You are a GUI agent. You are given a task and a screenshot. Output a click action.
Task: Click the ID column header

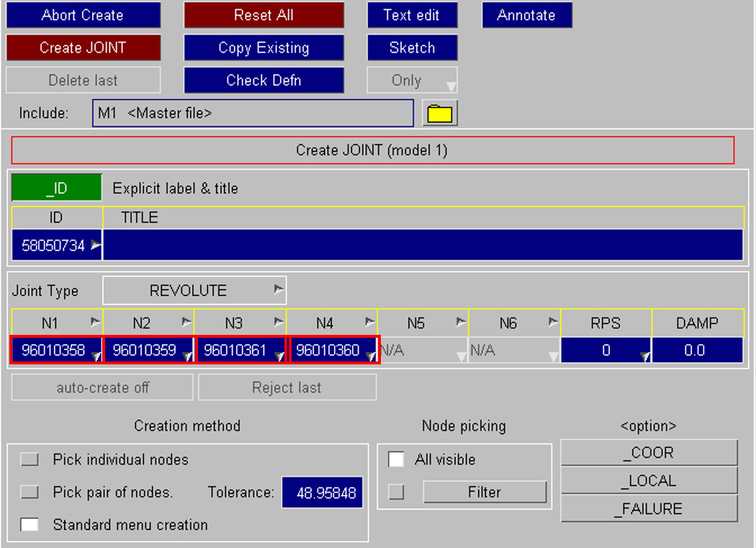coord(56,217)
